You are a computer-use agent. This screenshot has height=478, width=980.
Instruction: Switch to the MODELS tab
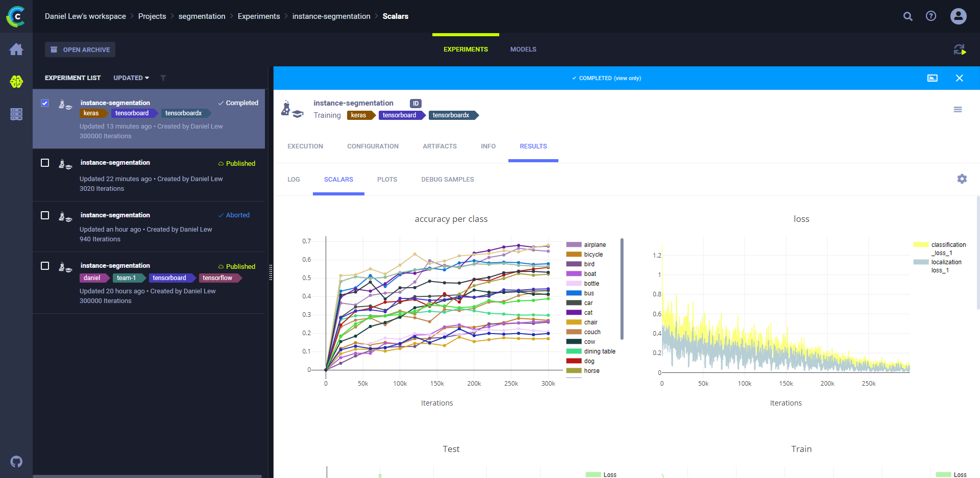coord(523,49)
